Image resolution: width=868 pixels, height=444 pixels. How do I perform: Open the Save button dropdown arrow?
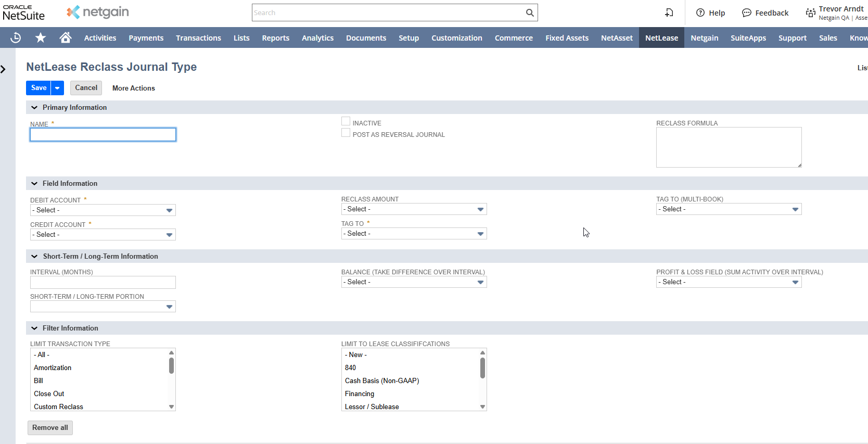coord(57,88)
